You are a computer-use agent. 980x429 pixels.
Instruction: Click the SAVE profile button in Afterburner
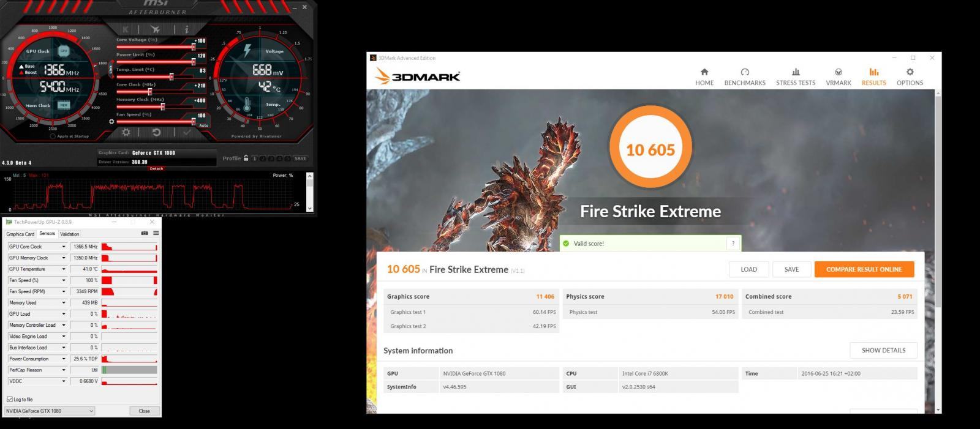coord(300,159)
